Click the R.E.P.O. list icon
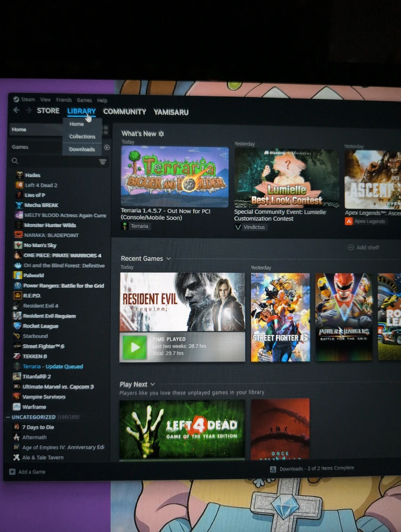401x532 pixels. (x=18, y=295)
